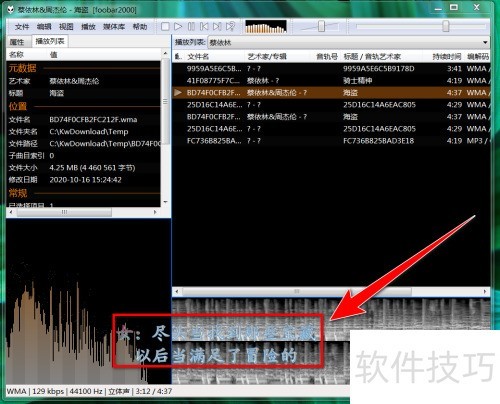The width and height of the screenshot is (500, 404).
Task: Click the modified date 2020-10-16 15:24:42
Action: click(85, 180)
